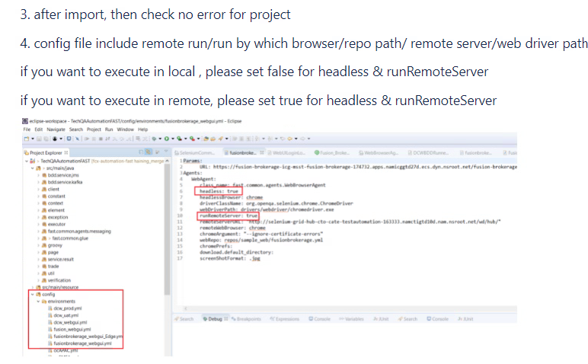Expand the bdd.service.jms package
The height and width of the screenshot is (364, 588).
(38, 175)
